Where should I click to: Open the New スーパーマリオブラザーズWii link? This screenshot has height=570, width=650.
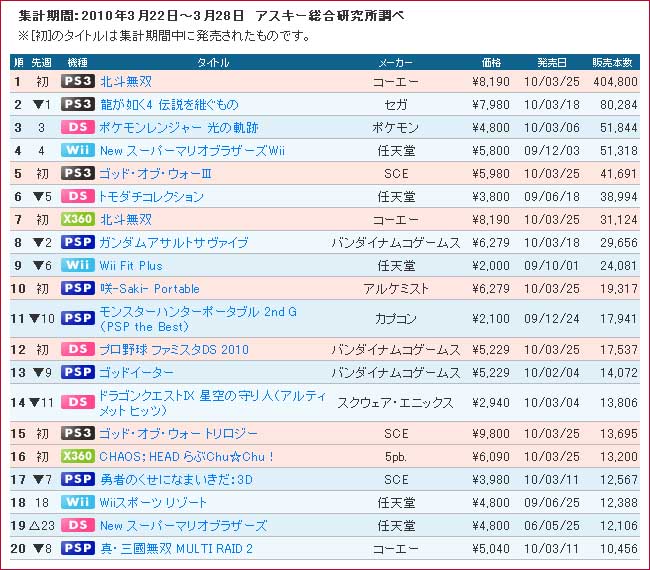pos(192,150)
